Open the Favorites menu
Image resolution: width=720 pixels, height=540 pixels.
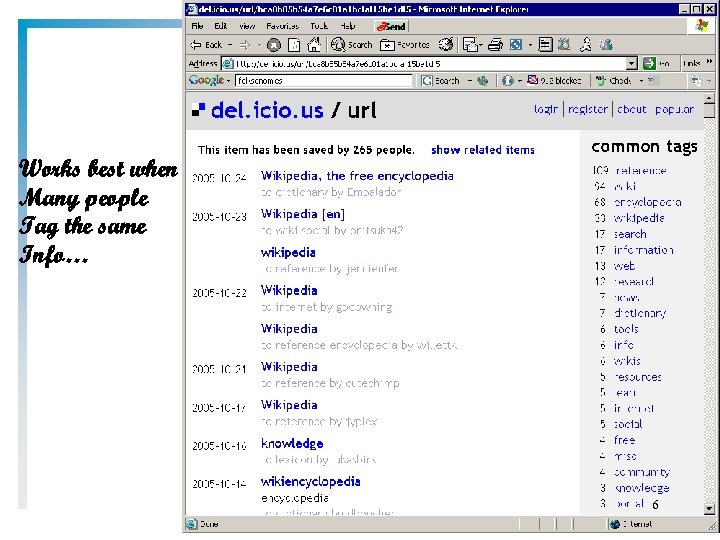coord(282,26)
